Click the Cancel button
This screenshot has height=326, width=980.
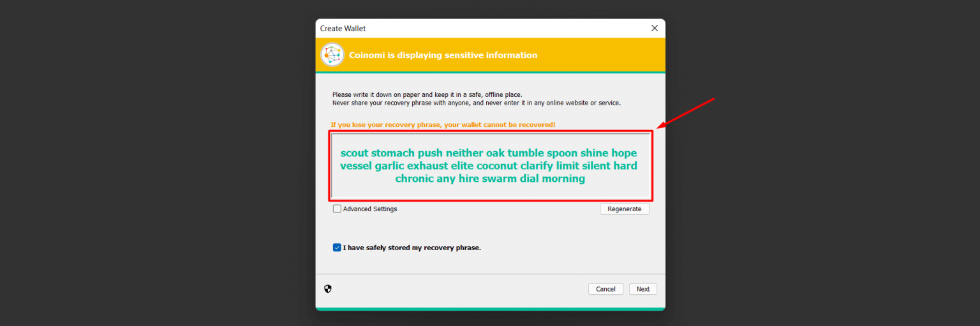(605, 289)
